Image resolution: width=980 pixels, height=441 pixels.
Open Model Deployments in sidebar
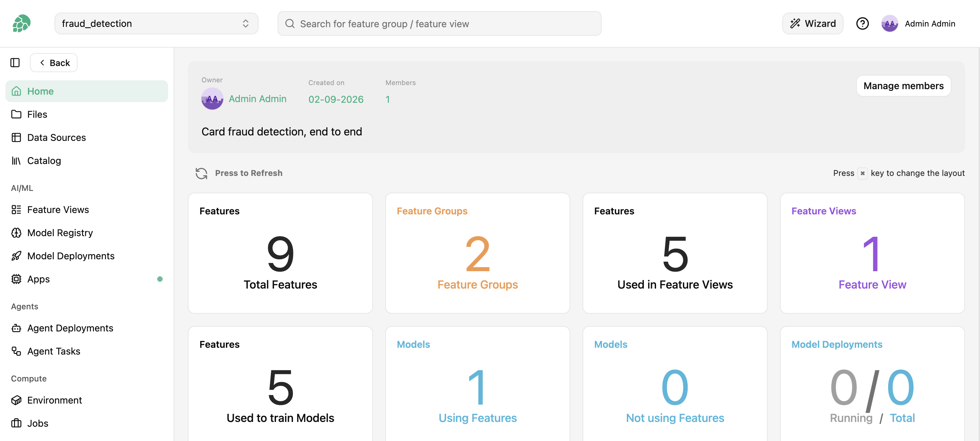click(x=87, y=256)
